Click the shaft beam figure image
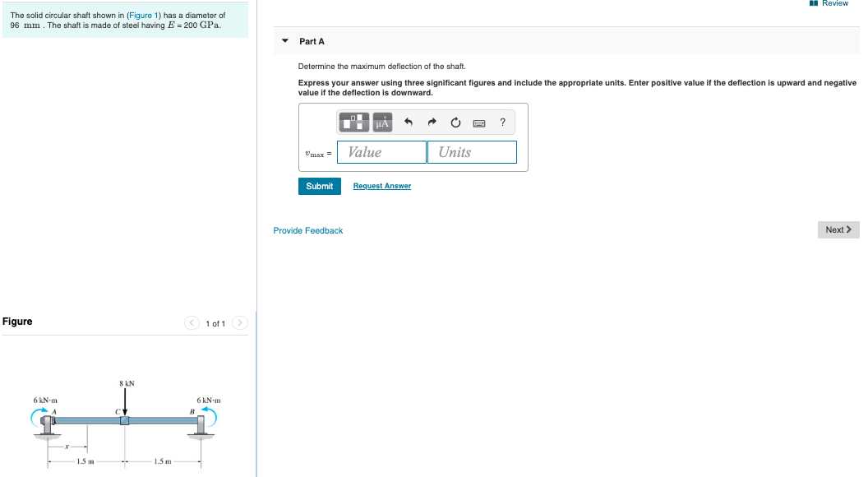Screen dimensions: 868x477 tap(126, 424)
